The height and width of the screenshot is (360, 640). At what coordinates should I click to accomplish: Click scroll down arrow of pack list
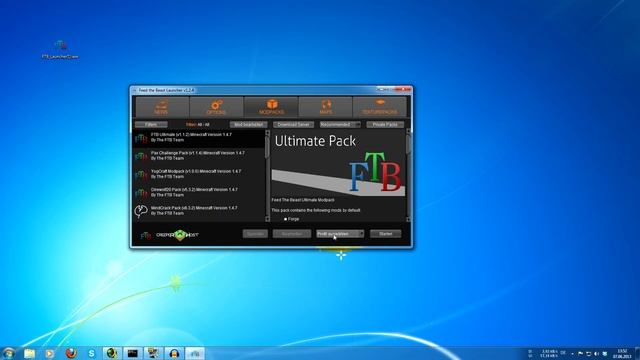[268, 219]
